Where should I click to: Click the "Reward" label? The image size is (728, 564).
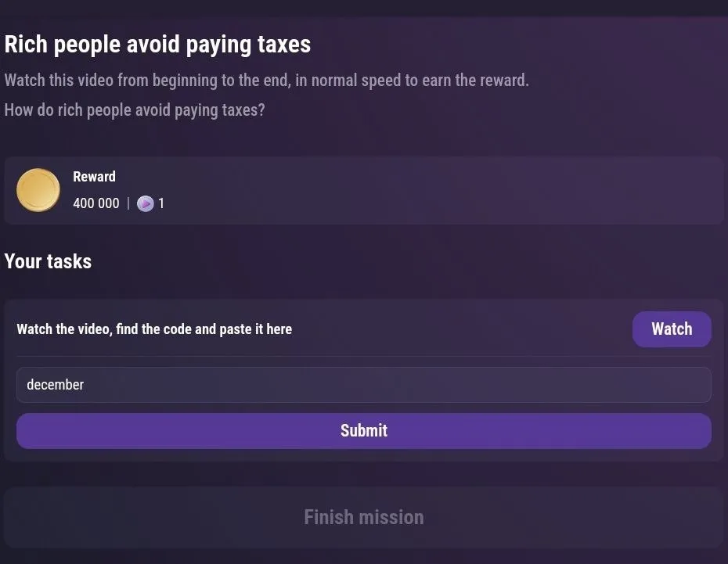point(94,177)
